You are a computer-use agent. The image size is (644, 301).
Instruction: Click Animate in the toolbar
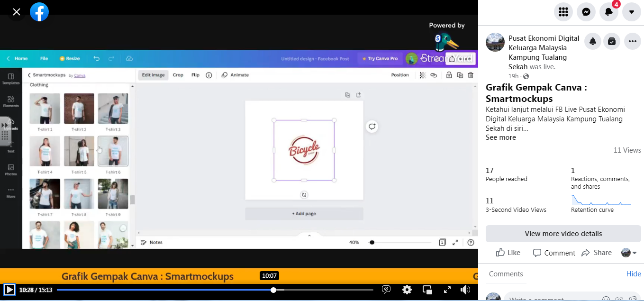235,75
